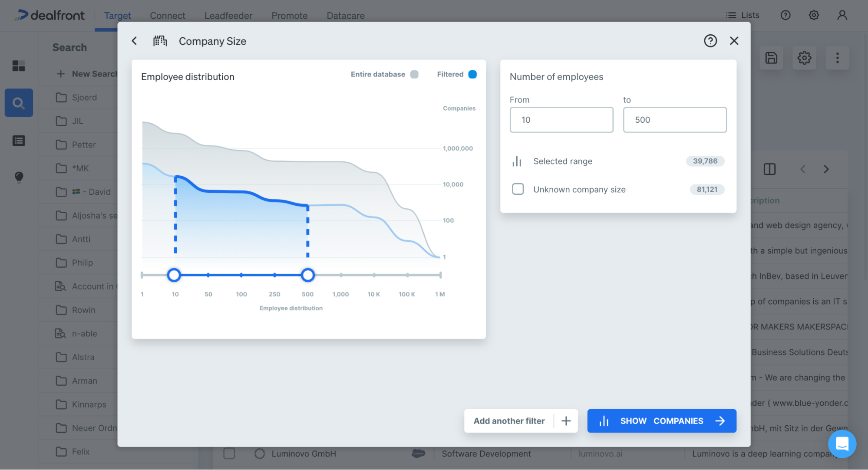Open the help icon in the Company Size dialog
This screenshot has height=470, width=868.
point(710,41)
